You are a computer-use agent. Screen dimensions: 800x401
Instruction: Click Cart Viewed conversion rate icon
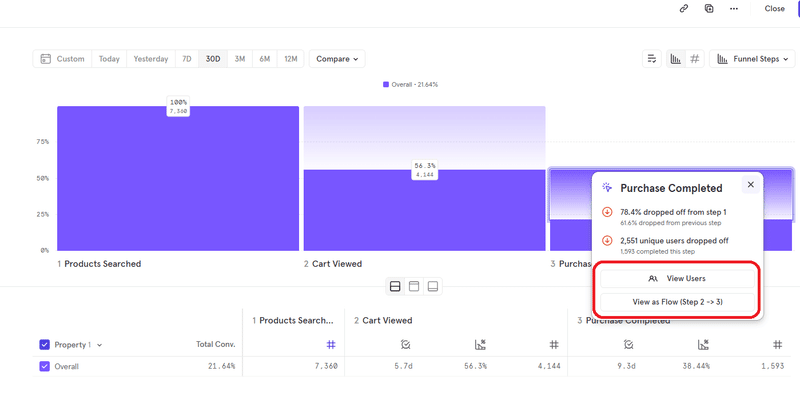(480, 345)
